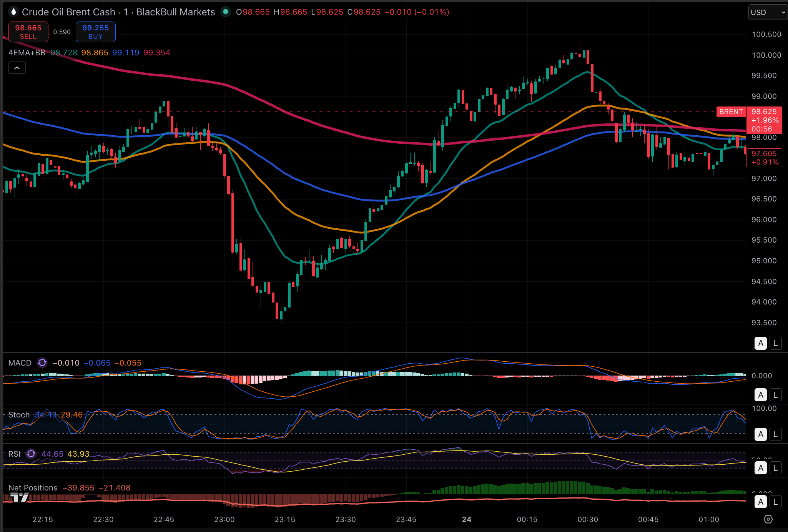788x532 pixels.
Task: Select the Net Positions indicator label
Action: 33,488
